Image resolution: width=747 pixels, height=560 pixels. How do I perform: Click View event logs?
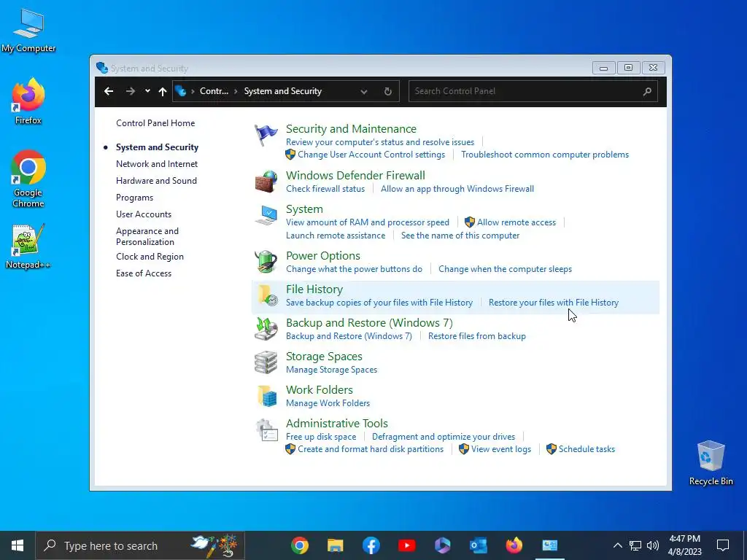click(500, 449)
